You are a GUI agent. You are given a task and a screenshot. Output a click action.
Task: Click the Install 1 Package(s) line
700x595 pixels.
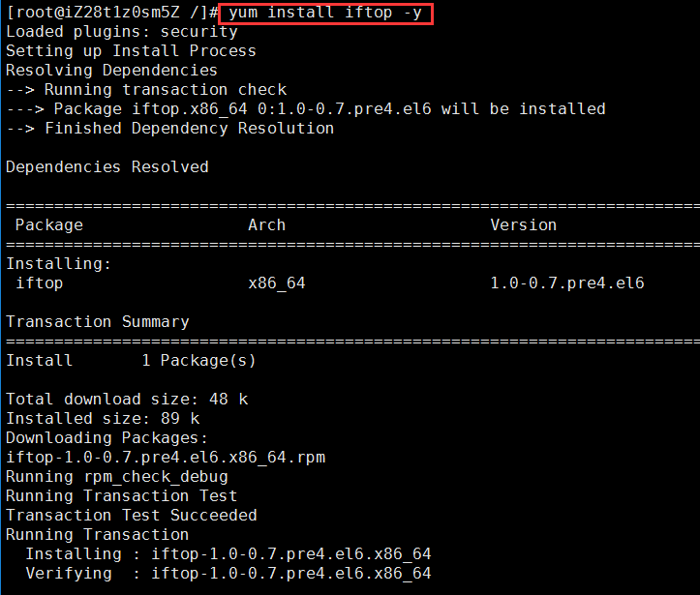[x=131, y=361]
